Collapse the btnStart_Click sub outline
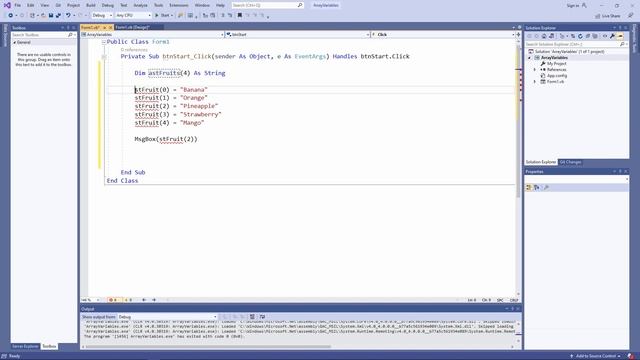 click(x=104, y=56)
